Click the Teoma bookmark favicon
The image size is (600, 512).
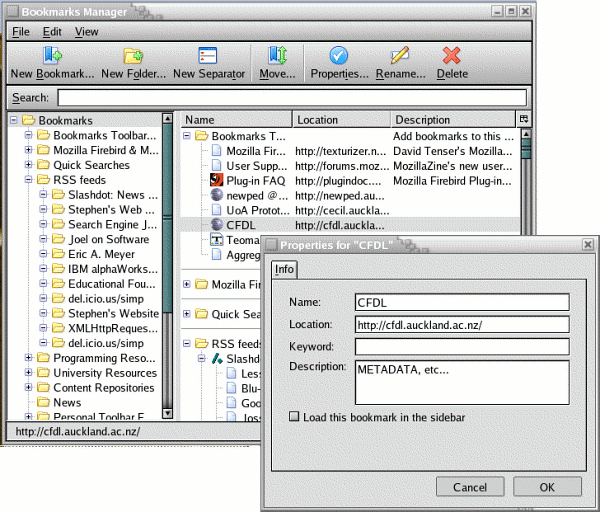click(217, 240)
